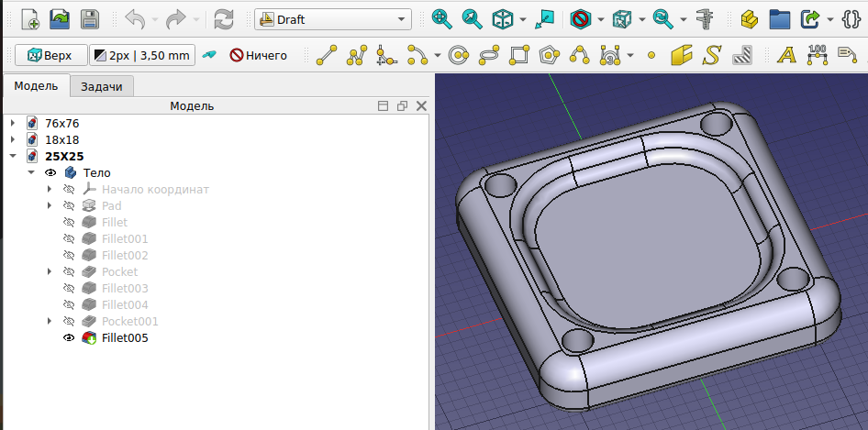The image size is (868, 430).
Task: Redo the undone action
Action: pyautogui.click(x=176, y=19)
